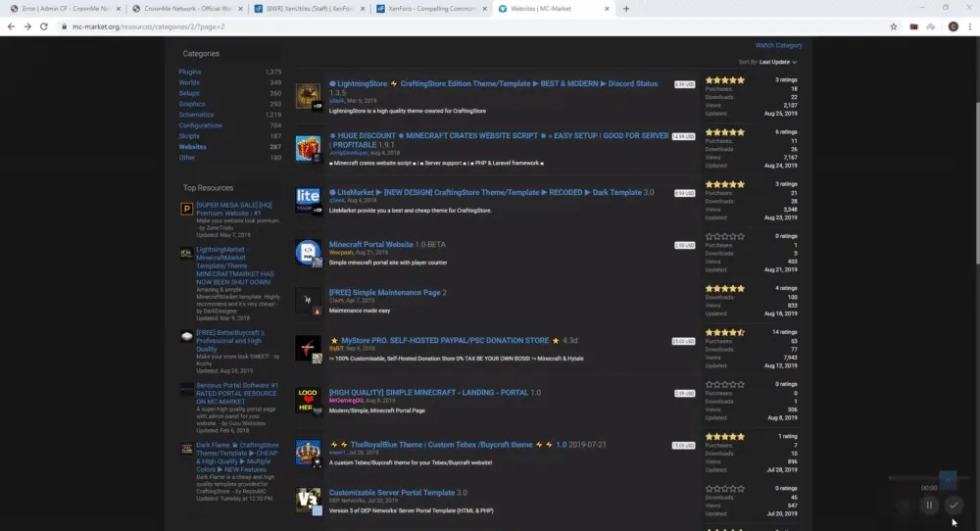Close the 'XenForo - Compelling Community' tab
Screen dimensions: 980x531
coord(484,9)
